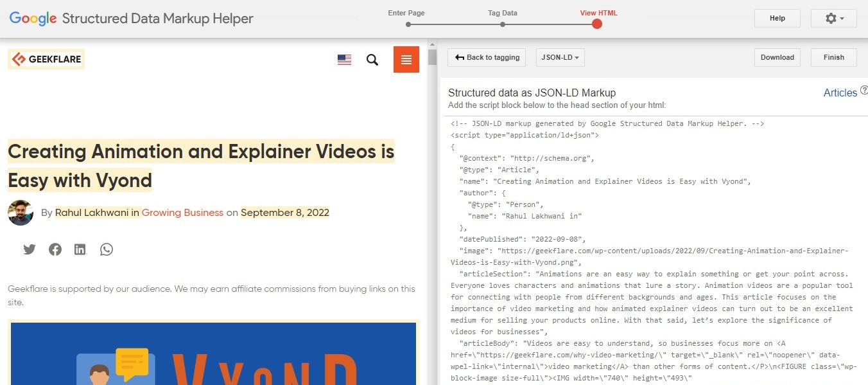
Task: Click the Structured data as JSON-LD Markup heading
Action: click(532, 93)
